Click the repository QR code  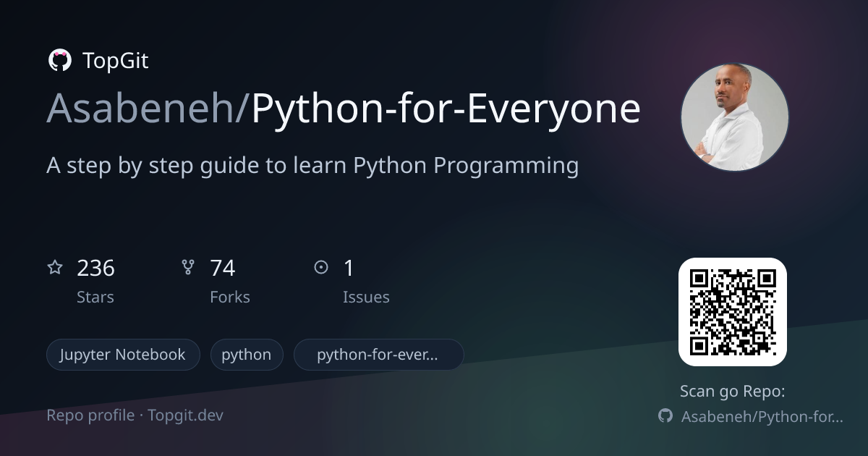click(733, 312)
